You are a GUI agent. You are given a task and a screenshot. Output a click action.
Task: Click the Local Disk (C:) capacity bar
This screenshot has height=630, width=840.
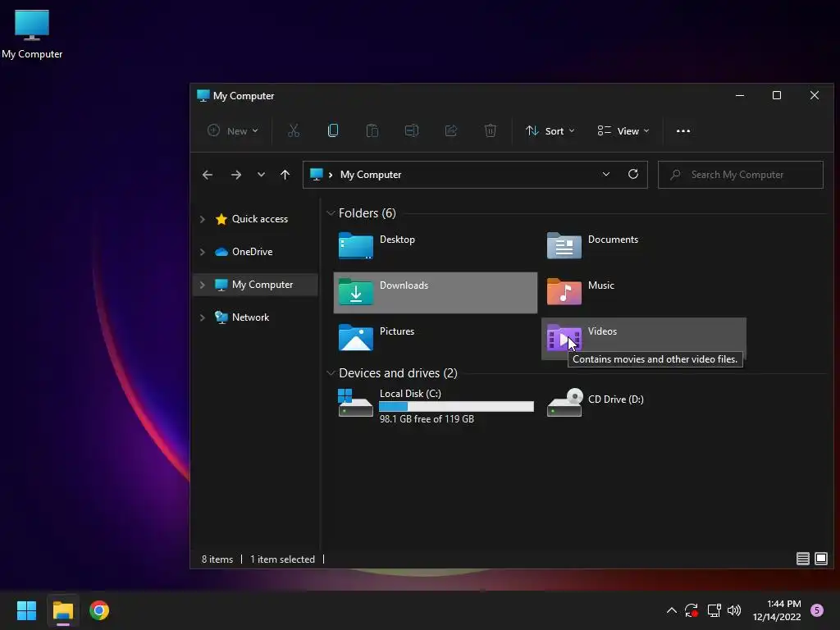coord(456,407)
